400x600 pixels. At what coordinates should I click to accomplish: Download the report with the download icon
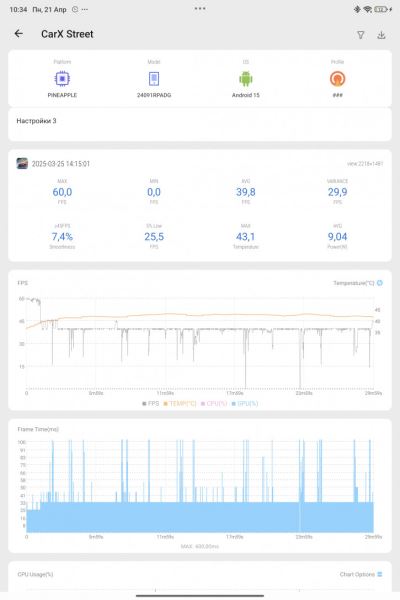tap(381, 35)
